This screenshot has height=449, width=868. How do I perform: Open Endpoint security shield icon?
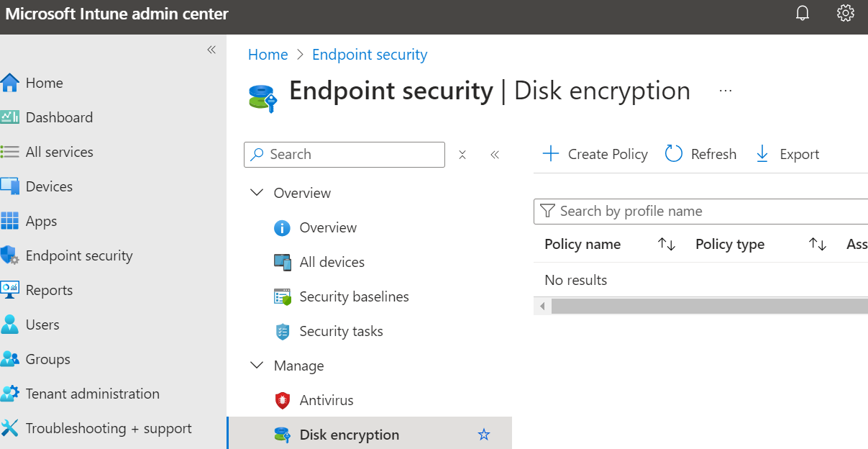coord(10,255)
